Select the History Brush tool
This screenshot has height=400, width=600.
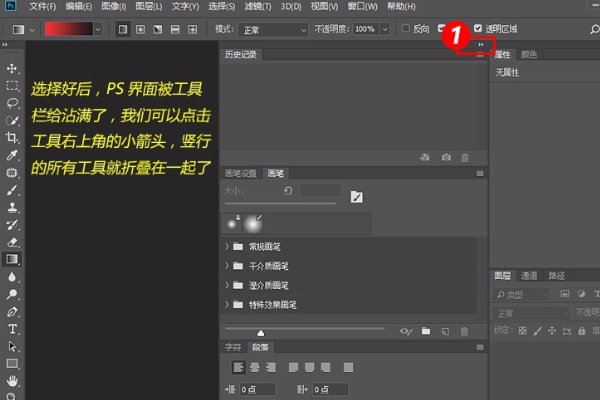(12, 225)
